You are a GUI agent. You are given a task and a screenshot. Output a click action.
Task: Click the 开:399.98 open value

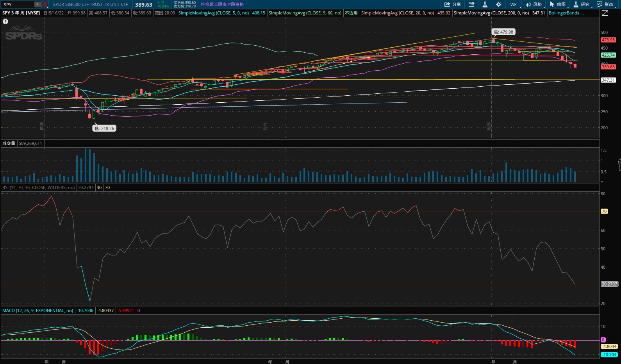coord(76,13)
